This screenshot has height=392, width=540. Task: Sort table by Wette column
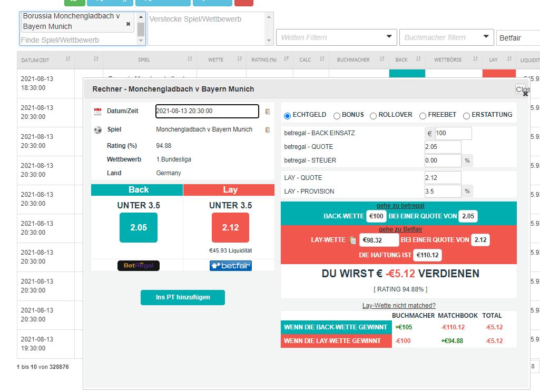coord(239,59)
